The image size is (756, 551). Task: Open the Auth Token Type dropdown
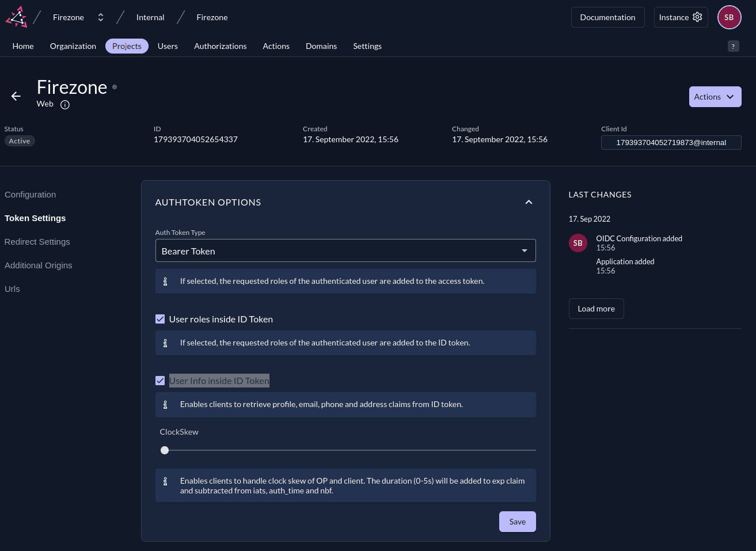point(345,250)
